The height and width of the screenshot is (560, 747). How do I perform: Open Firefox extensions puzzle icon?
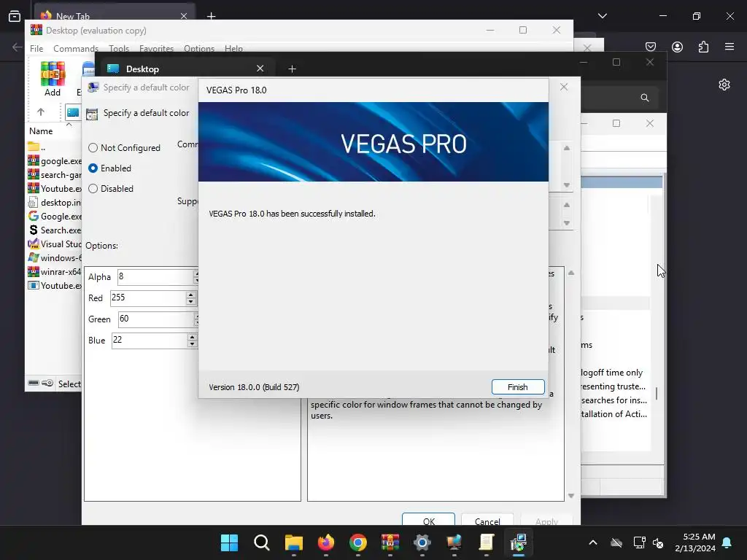point(703,47)
